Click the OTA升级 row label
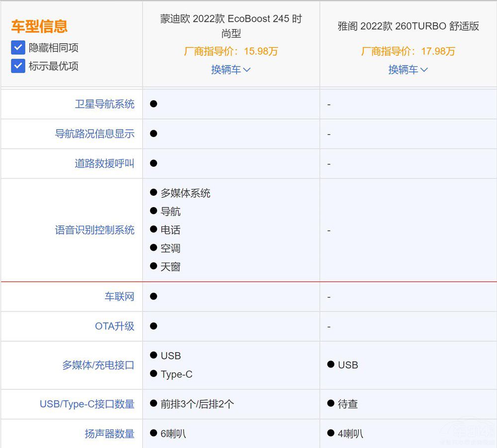The height and width of the screenshot is (448, 497). coord(114,326)
